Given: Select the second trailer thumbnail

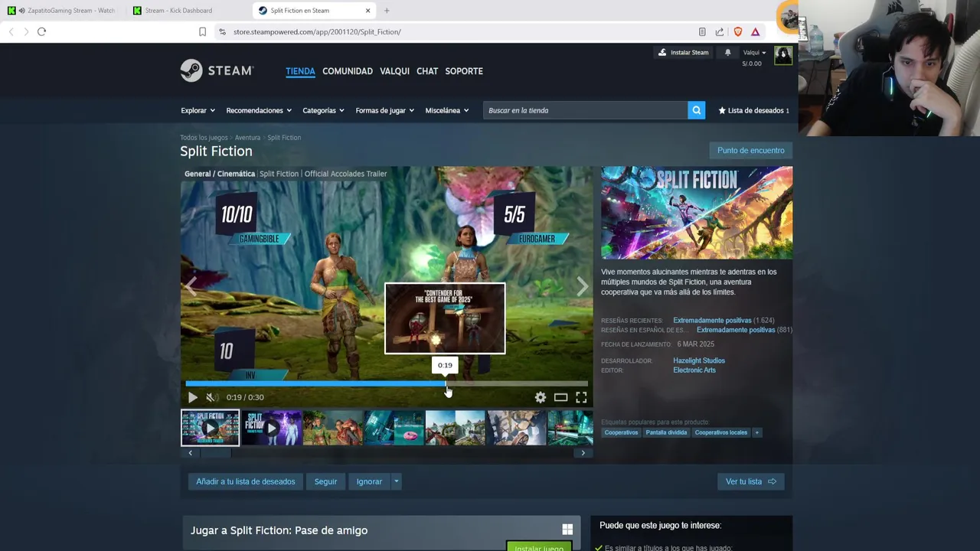Looking at the screenshot, I should pos(271,428).
